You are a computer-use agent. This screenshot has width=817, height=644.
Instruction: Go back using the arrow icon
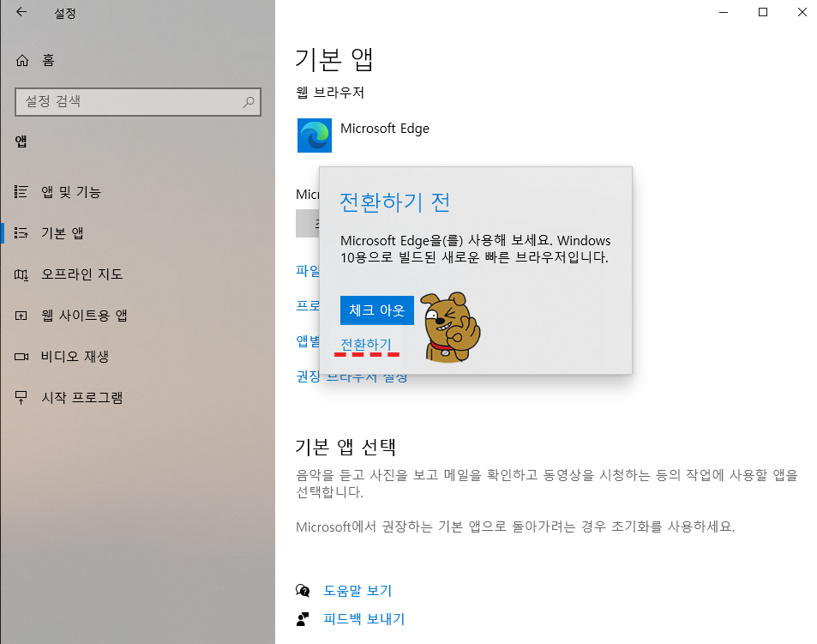[x=21, y=12]
